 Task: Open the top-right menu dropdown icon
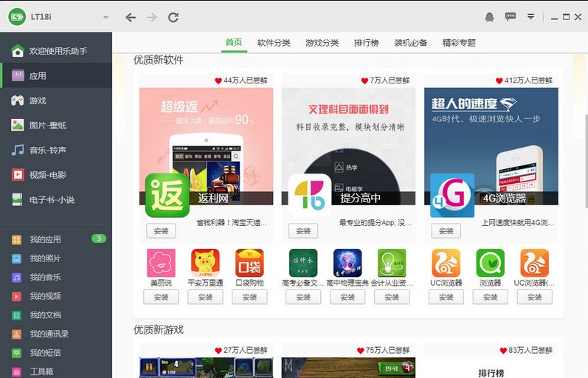[530, 17]
